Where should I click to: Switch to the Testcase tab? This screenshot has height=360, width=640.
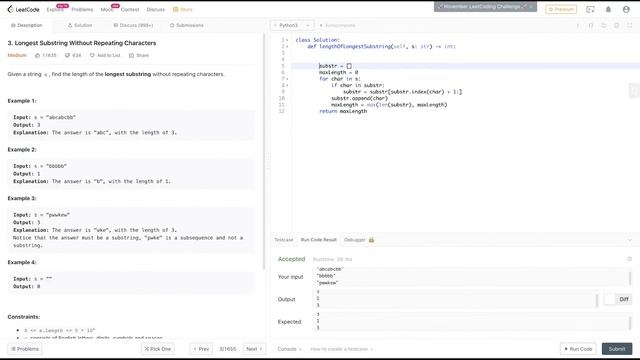[284, 240]
